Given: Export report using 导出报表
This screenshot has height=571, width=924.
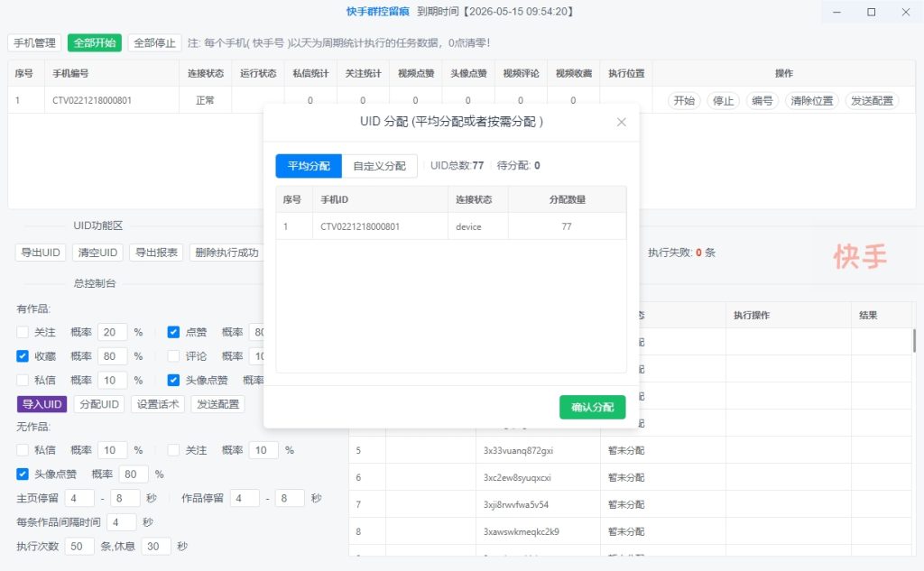Looking at the screenshot, I should (154, 252).
